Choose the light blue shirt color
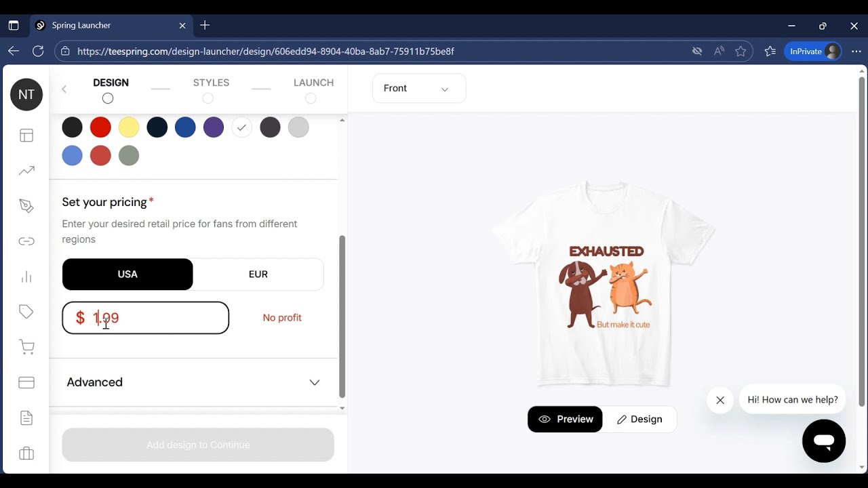Image resolution: width=868 pixels, height=488 pixels. tap(72, 156)
